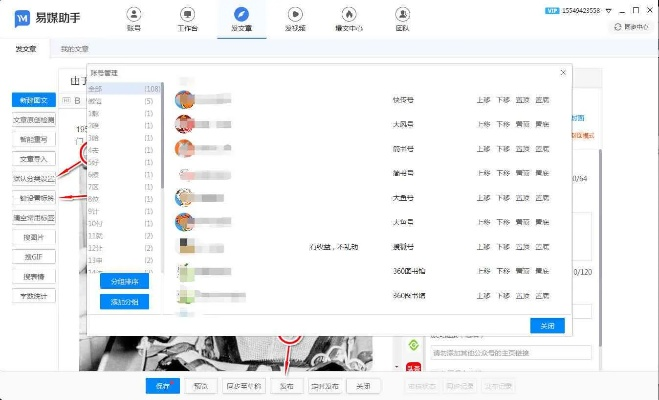Pin the 大鱼号 account with 置顶

point(522,196)
